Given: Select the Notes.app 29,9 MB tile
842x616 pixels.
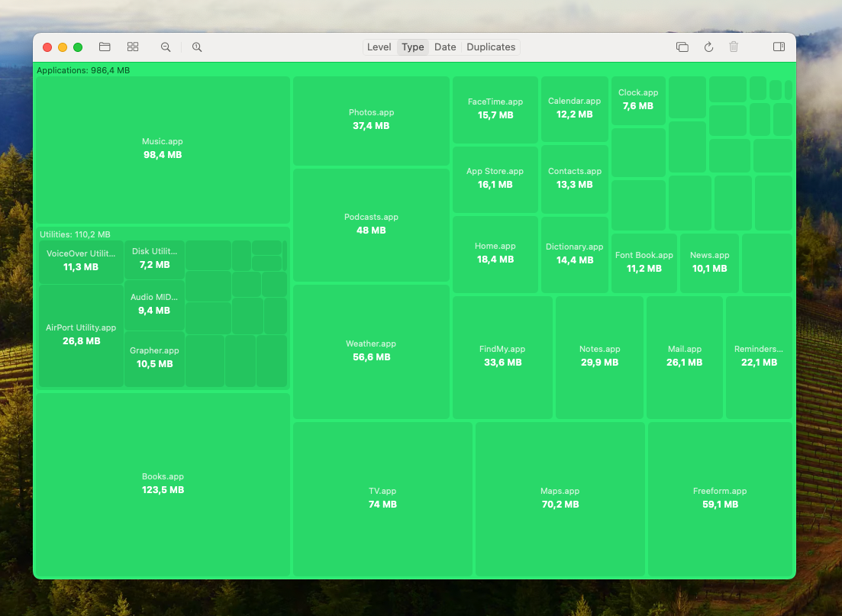Looking at the screenshot, I should [x=600, y=357].
